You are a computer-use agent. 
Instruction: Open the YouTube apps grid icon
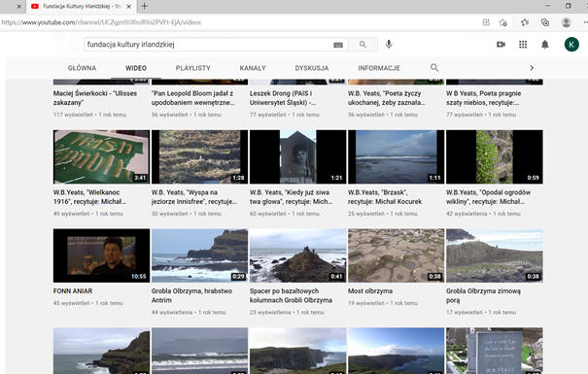click(523, 45)
